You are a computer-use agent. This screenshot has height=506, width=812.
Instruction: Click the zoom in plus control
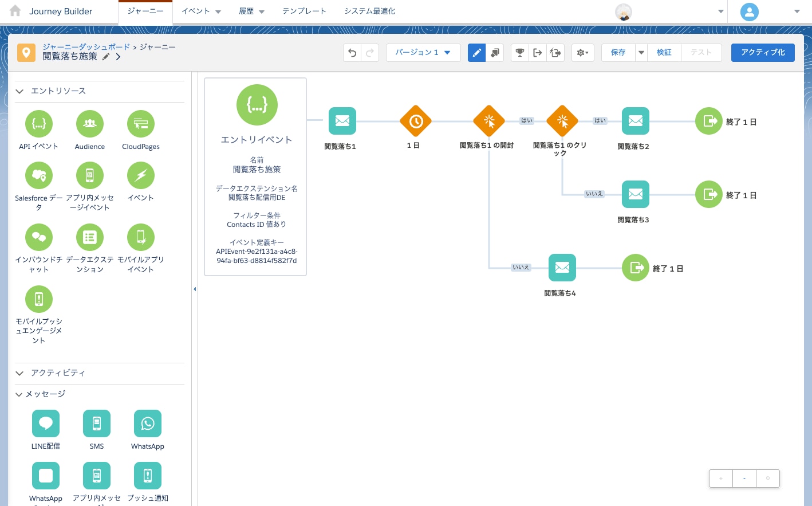pos(721,478)
